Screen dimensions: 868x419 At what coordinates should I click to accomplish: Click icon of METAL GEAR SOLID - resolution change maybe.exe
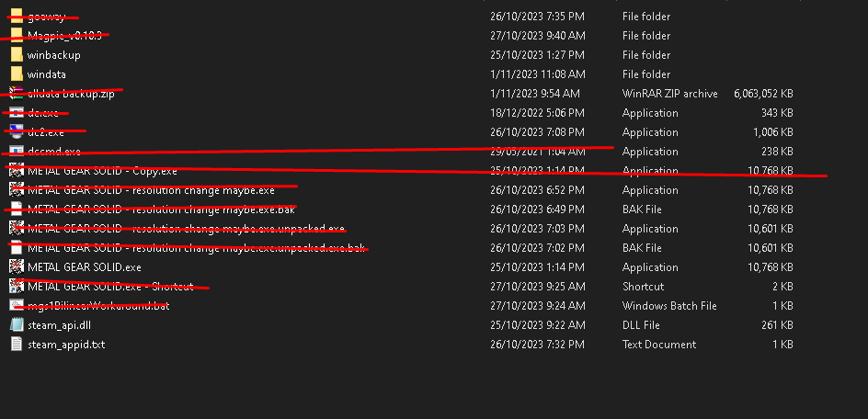(17, 190)
